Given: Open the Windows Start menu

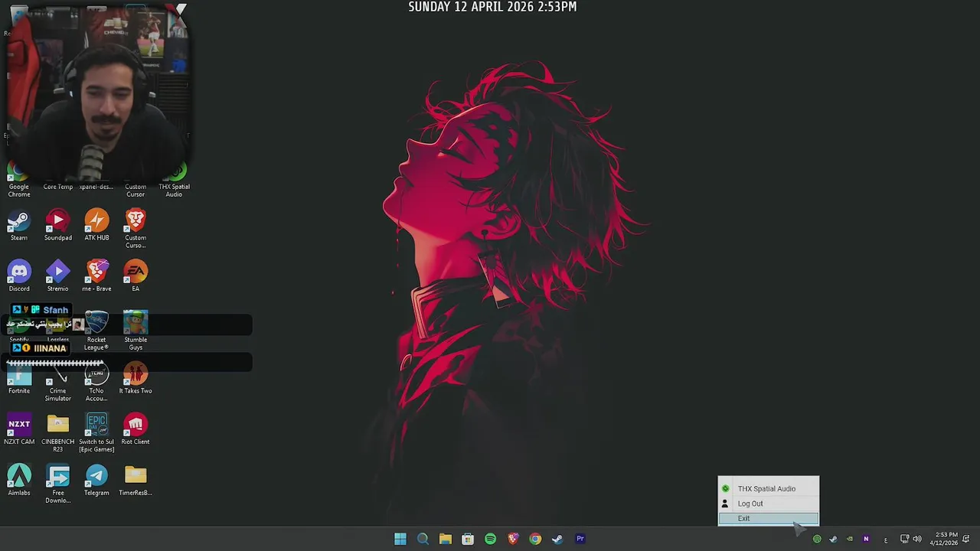Looking at the screenshot, I should 400,539.
